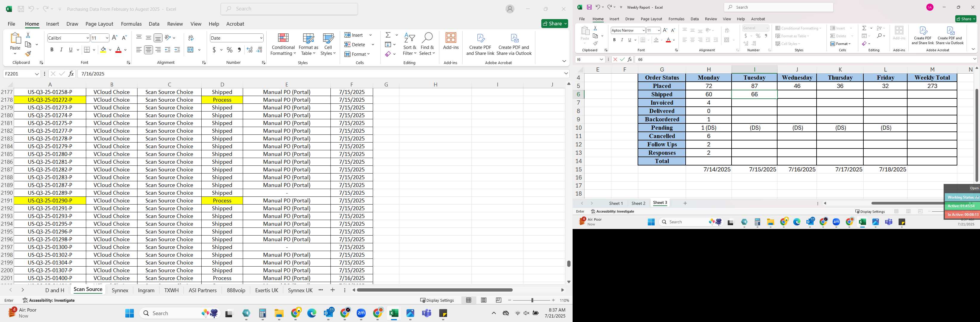Click Decrease Decimal in Purchasing Data window
Viewport: 980px width, 322px height.
(x=259, y=50)
